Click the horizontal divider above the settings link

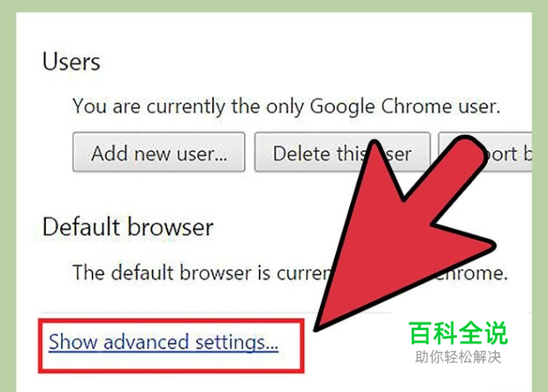click(x=215, y=312)
